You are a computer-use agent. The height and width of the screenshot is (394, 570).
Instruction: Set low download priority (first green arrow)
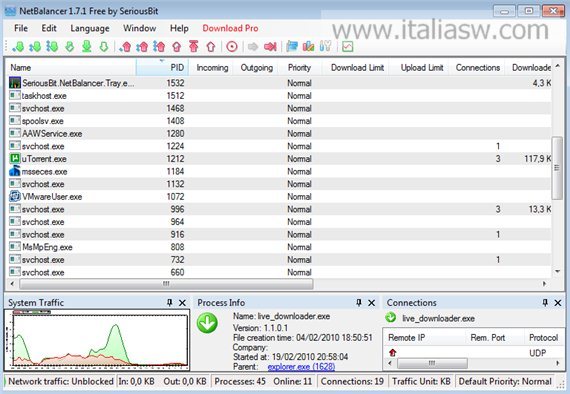18,47
